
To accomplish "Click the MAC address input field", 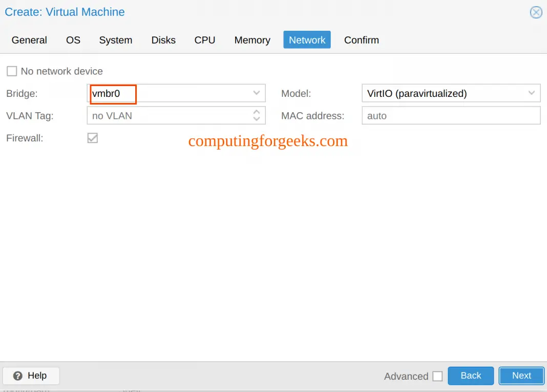I will pos(451,115).
